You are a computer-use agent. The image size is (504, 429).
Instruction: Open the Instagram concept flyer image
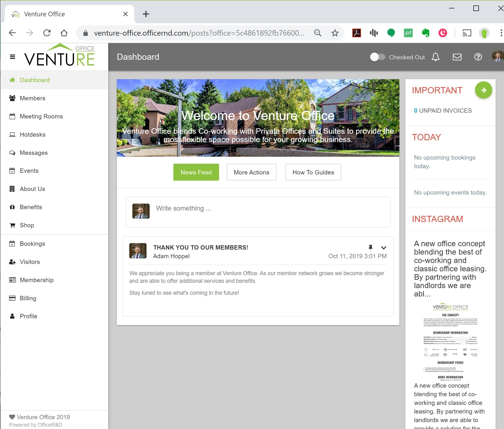[x=450, y=341]
